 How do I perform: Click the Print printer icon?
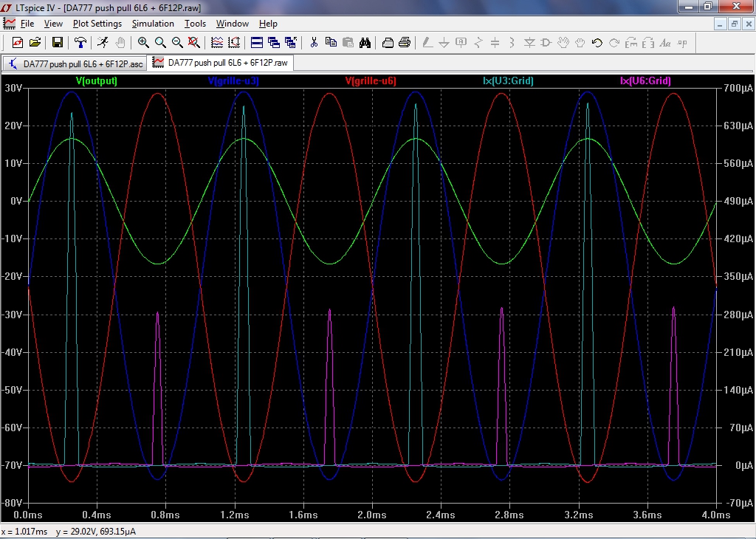tap(405, 43)
